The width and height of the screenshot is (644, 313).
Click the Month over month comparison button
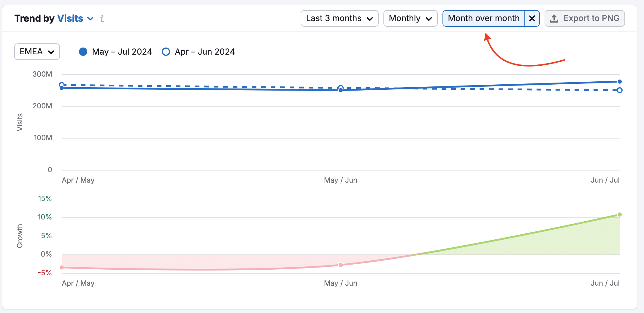click(x=484, y=18)
